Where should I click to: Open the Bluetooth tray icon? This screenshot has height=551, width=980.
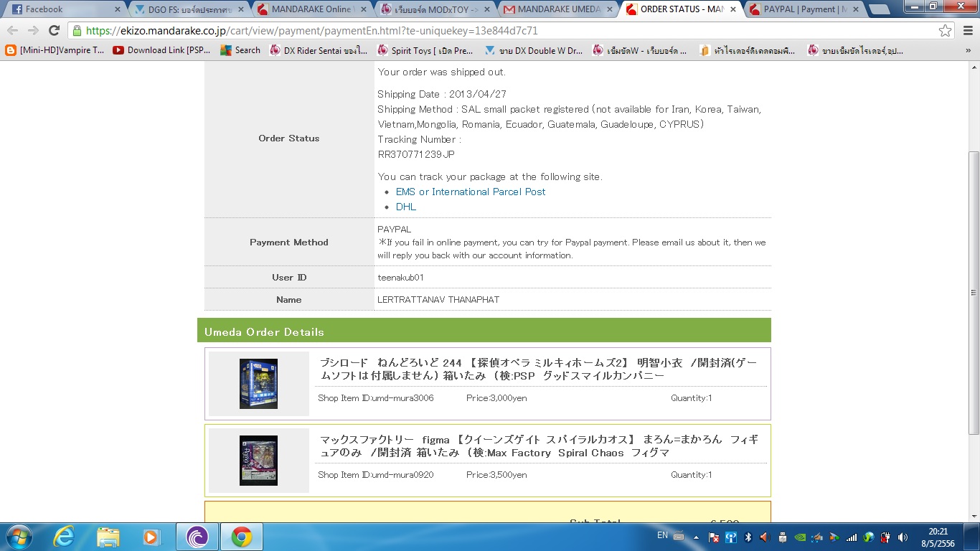pos(748,537)
